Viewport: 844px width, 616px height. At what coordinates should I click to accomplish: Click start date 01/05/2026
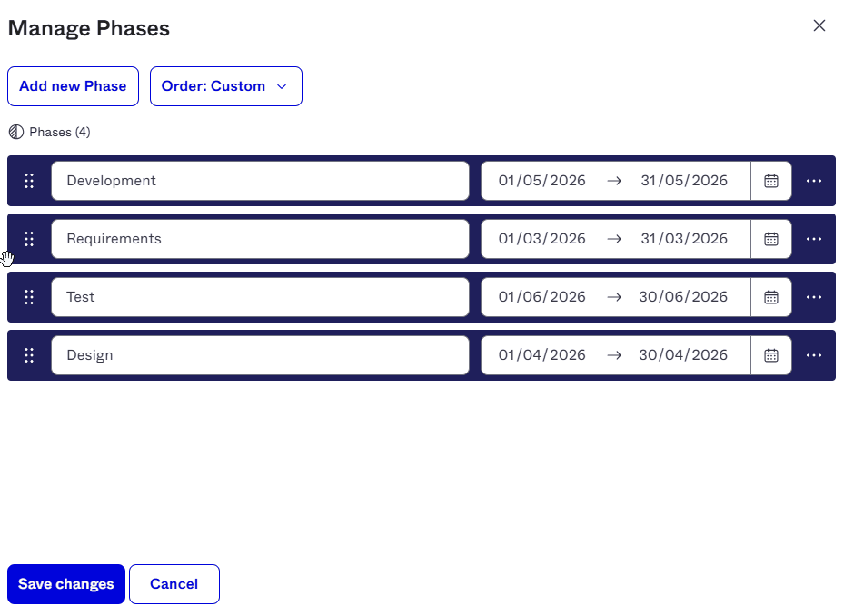(542, 181)
